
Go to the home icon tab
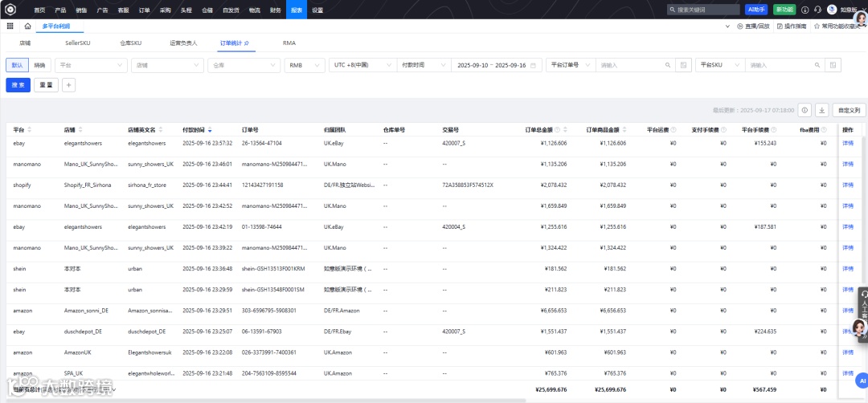(x=27, y=26)
